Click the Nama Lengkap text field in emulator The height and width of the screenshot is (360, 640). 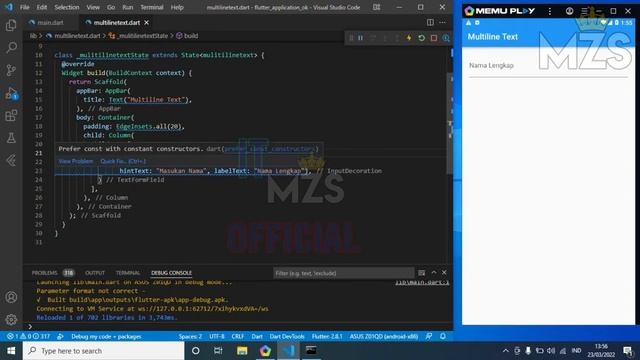coord(548,66)
